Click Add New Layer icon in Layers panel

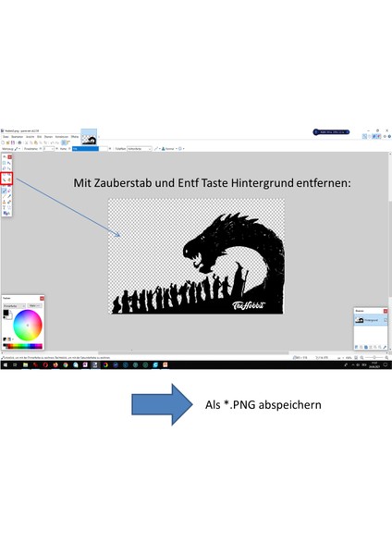[356, 347]
